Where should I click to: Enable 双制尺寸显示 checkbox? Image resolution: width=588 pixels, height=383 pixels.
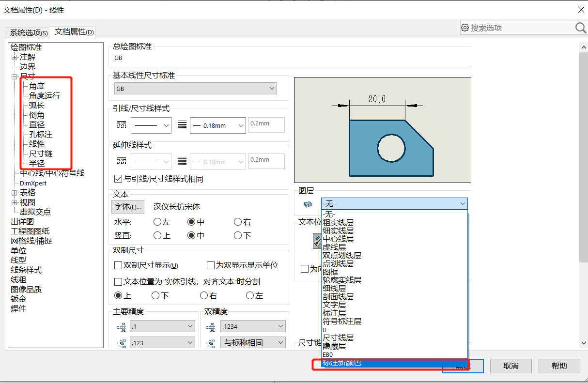point(118,265)
